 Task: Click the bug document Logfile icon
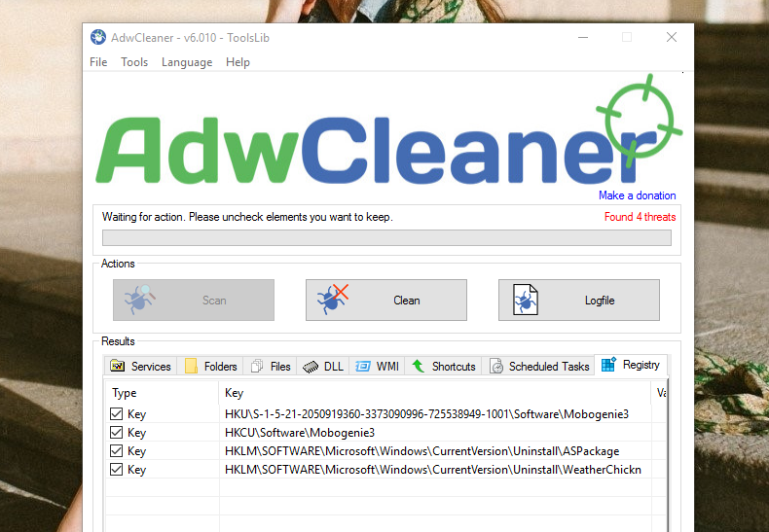click(x=526, y=300)
